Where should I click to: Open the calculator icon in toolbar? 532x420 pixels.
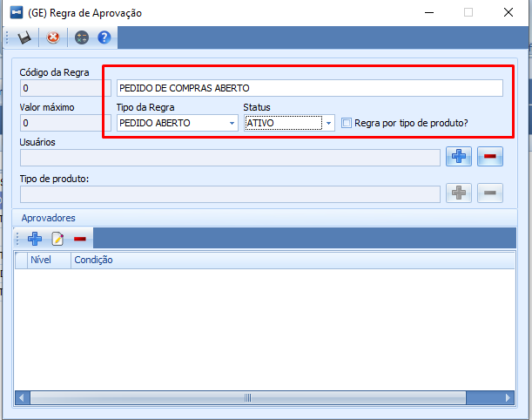pos(82,37)
